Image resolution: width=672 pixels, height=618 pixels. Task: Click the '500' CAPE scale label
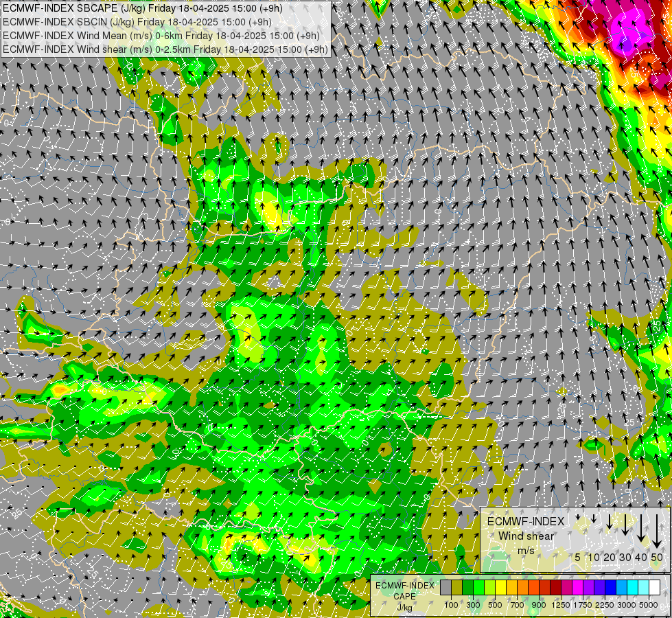[x=495, y=605]
